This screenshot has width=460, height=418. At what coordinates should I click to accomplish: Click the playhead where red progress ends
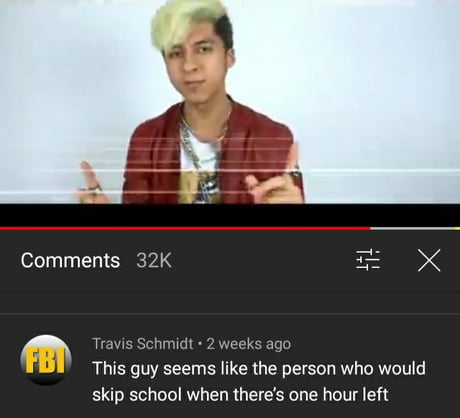tap(370, 228)
